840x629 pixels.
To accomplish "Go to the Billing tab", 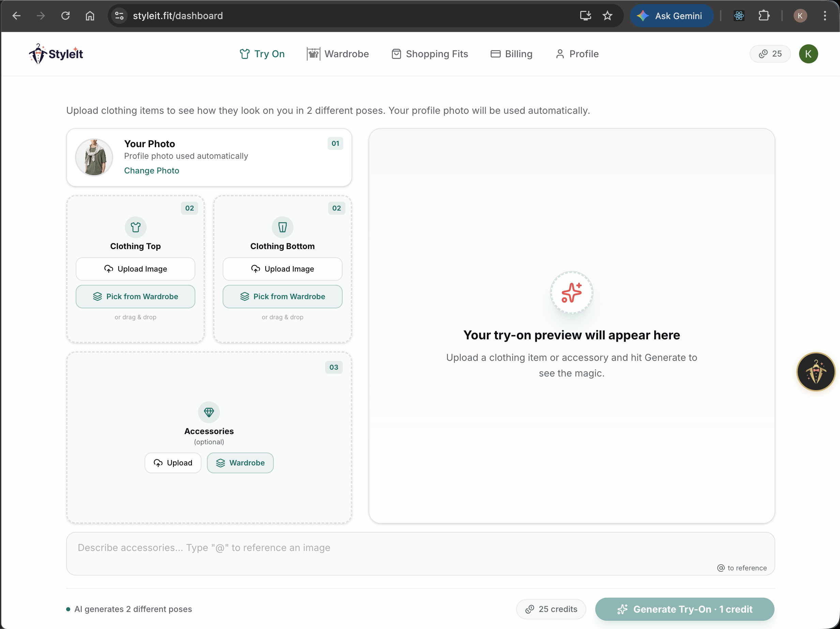I will 511,54.
